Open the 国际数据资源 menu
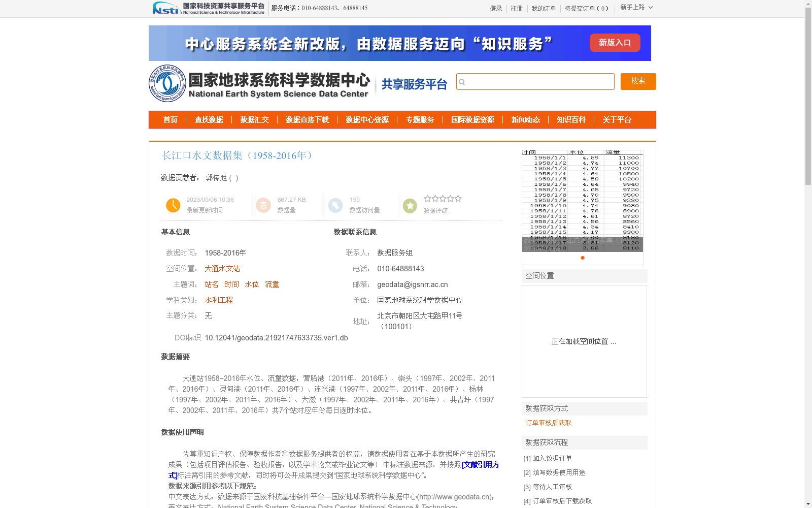The height and width of the screenshot is (508, 812). 473,120
